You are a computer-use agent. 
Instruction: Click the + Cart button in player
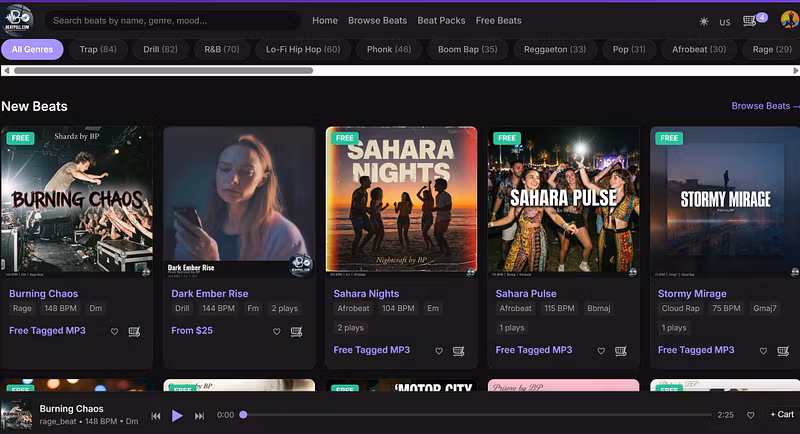(782, 415)
